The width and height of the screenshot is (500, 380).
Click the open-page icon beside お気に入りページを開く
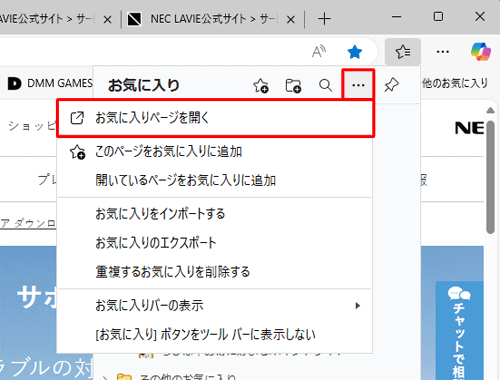coord(77,118)
